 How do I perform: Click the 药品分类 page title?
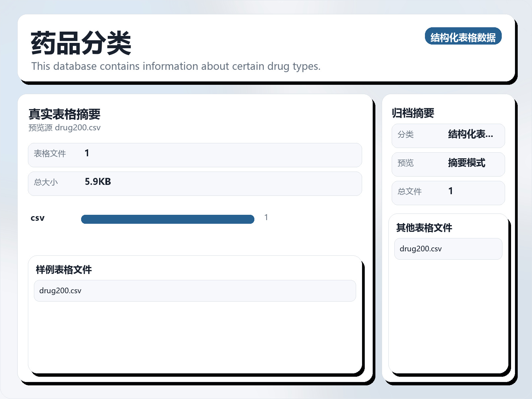pos(81,43)
